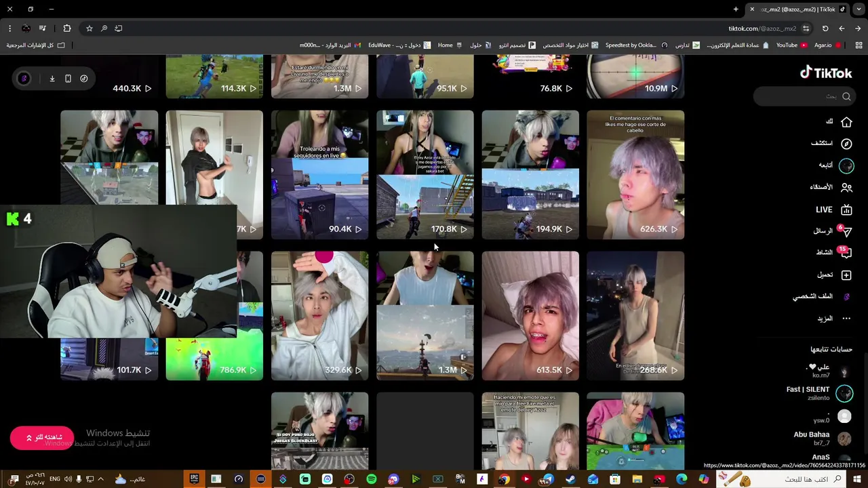Open Spotify from the taskbar
868x488 pixels.
tap(372, 479)
